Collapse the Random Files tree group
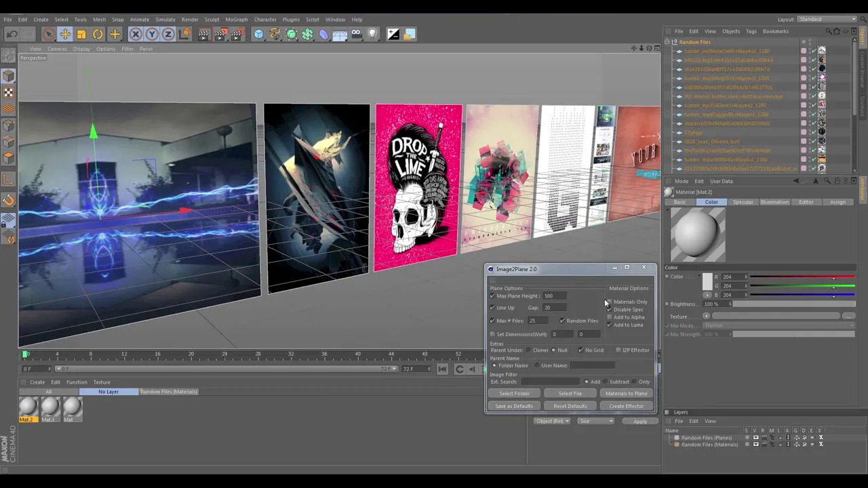Screen dimensions: 868x488 [x=667, y=42]
